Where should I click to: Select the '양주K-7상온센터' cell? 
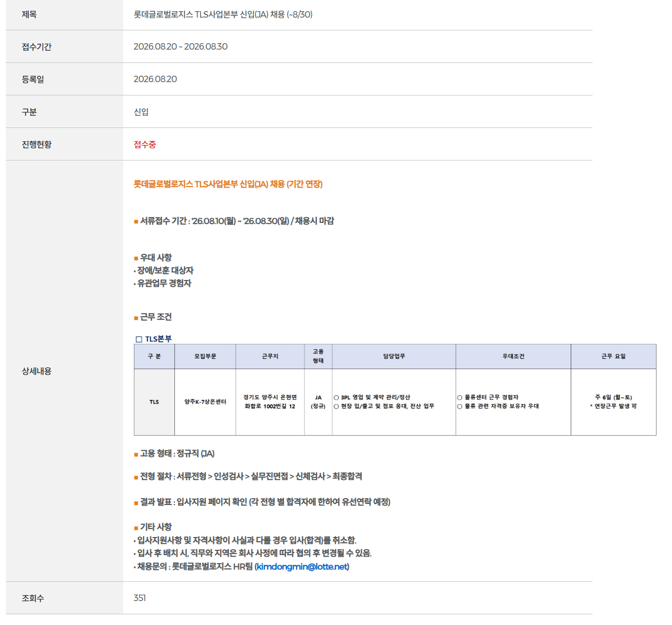coord(205,402)
